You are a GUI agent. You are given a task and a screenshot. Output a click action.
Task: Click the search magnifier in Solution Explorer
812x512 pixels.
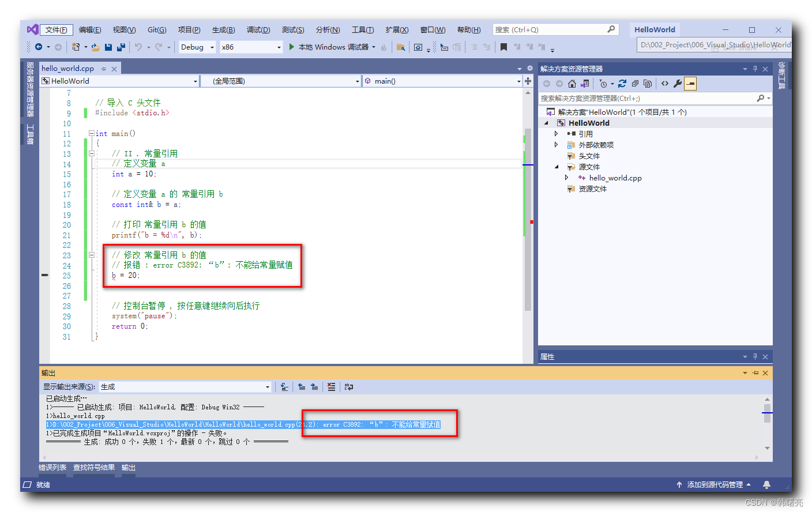pyautogui.click(x=761, y=99)
